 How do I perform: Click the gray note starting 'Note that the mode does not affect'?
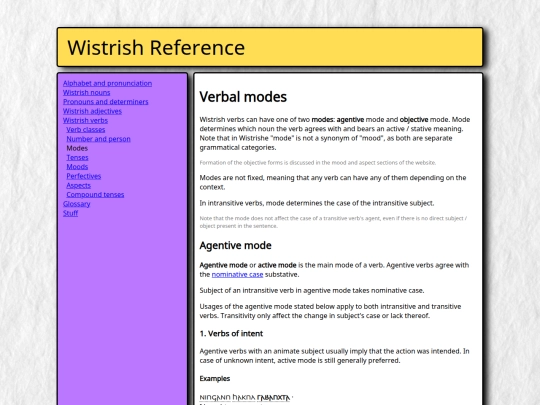click(333, 222)
